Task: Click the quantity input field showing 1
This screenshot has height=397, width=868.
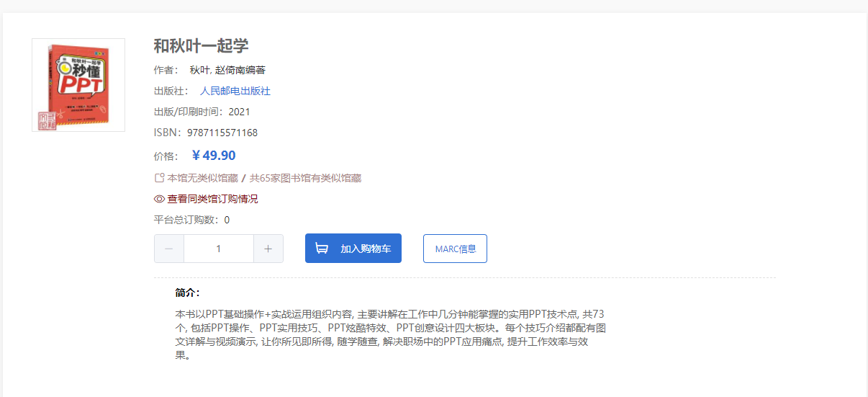Action: (219, 249)
